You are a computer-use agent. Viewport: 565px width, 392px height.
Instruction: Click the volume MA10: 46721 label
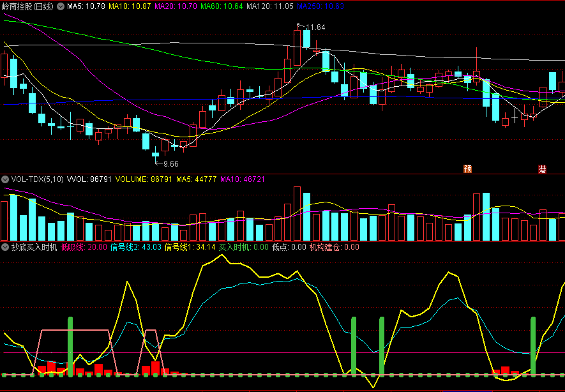click(x=243, y=179)
